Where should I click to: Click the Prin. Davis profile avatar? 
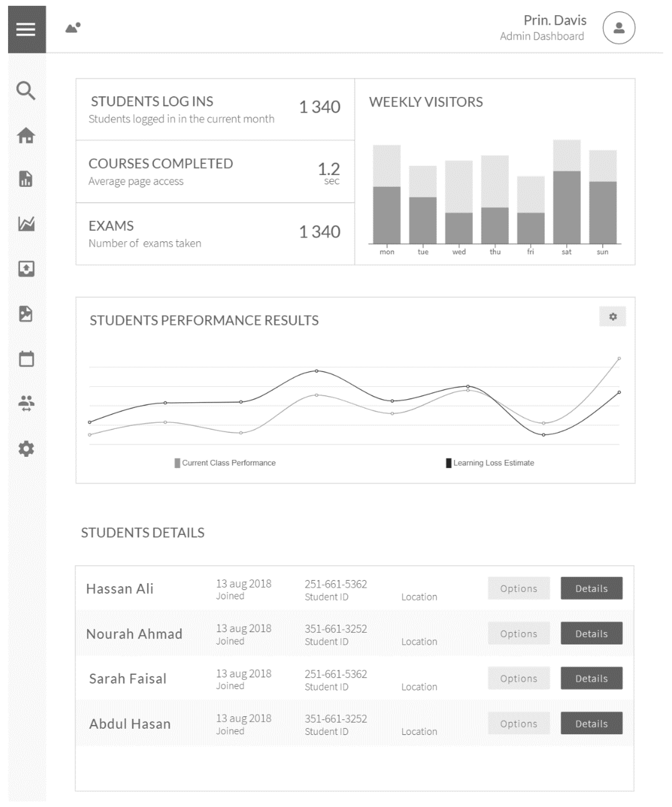click(x=619, y=28)
